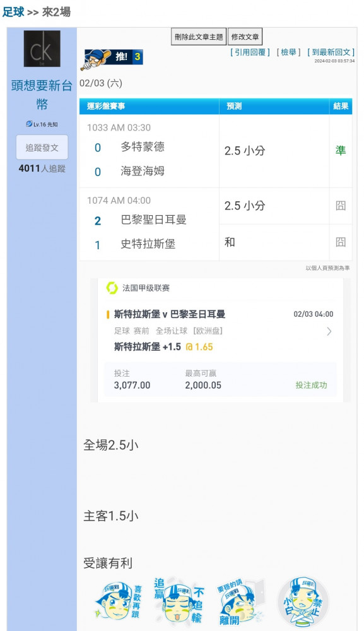The width and height of the screenshot is (364, 631).
Task: Open the 引用回覆 link
Action: point(250,52)
